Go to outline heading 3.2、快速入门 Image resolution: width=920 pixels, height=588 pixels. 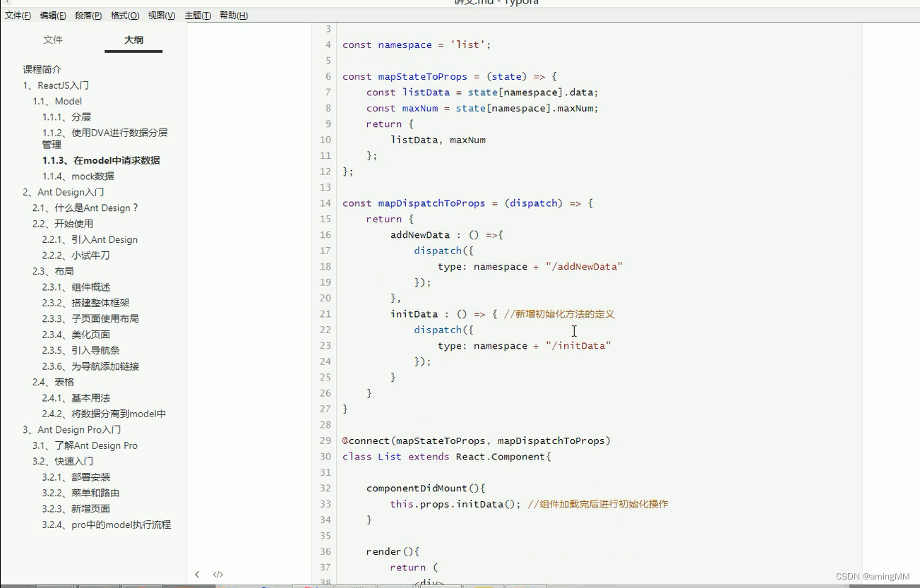click(x=63, y=462)
